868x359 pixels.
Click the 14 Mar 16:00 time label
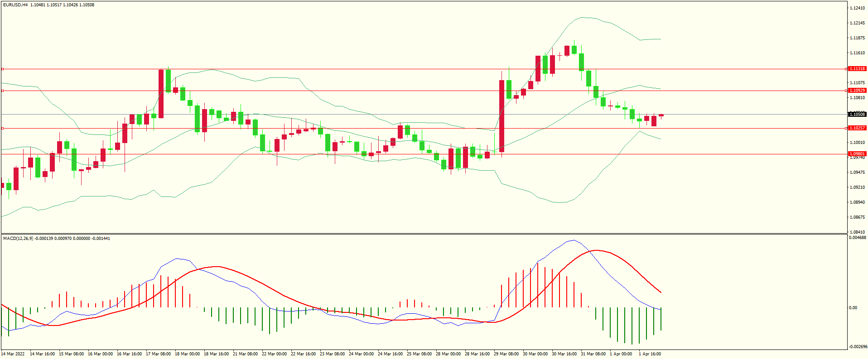[x=43, y=354]
